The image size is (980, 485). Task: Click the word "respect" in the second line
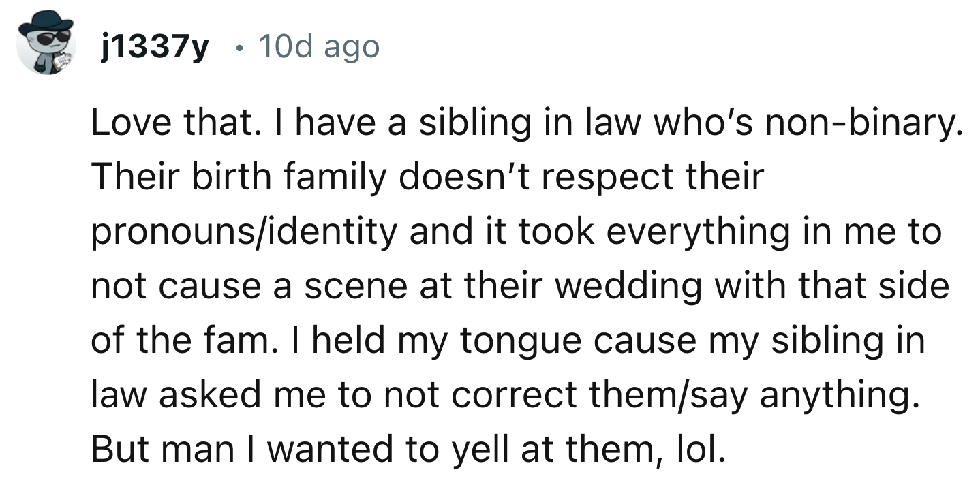[592, 177]
